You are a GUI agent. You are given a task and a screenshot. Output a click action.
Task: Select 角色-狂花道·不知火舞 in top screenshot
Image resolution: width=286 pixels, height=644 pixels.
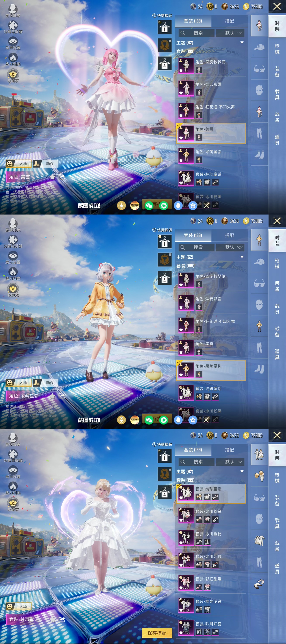(x=211, y=111)
